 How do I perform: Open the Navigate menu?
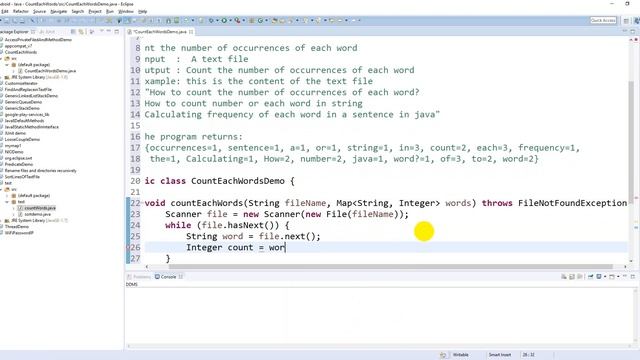point(58,11)
